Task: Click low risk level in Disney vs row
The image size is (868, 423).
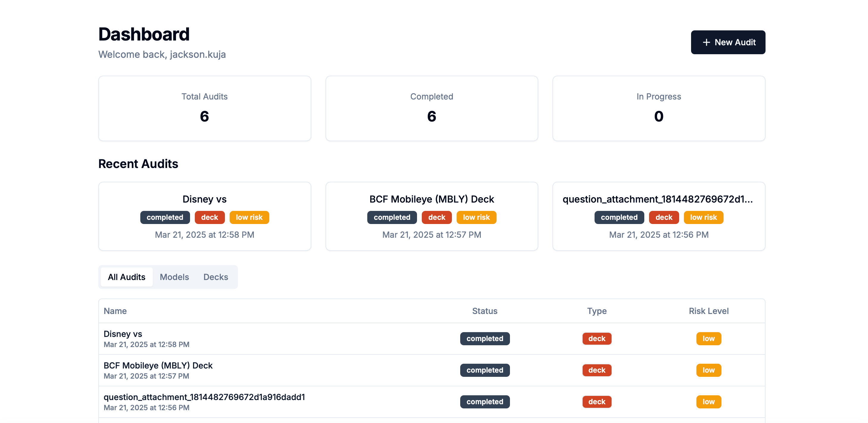Action: (709, 339)
